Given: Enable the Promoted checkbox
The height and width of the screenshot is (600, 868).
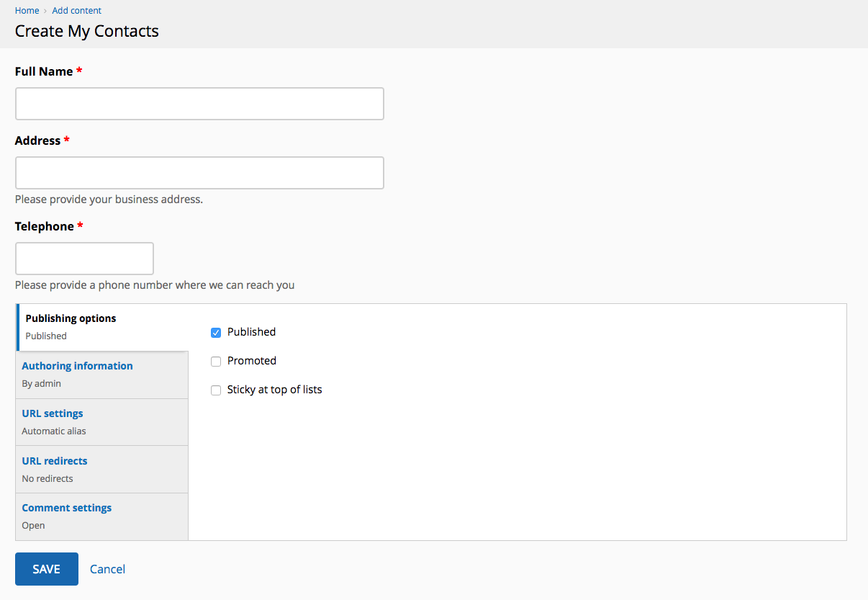Looking at the screenshot, I should [216, 362].
